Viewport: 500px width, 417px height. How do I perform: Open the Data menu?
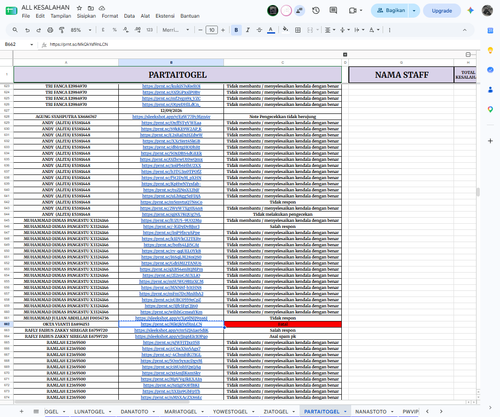click(129, 16)
